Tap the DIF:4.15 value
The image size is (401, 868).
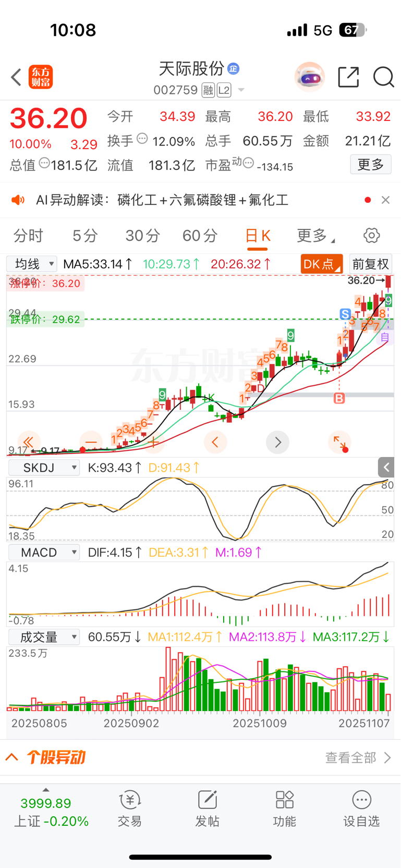115,552
